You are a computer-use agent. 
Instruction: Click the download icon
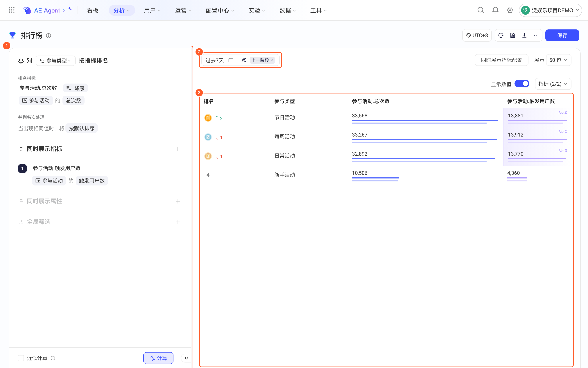(x=524, y=35)
